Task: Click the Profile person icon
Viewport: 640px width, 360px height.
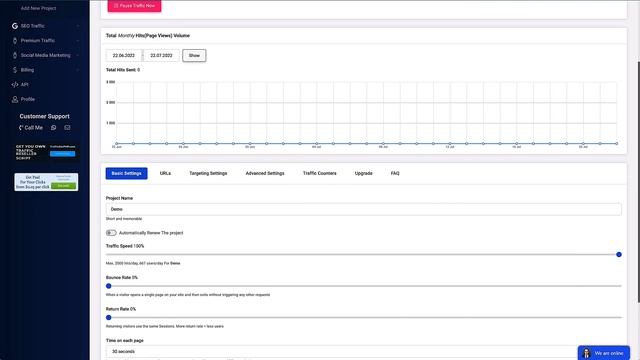Action: [15, 99]
